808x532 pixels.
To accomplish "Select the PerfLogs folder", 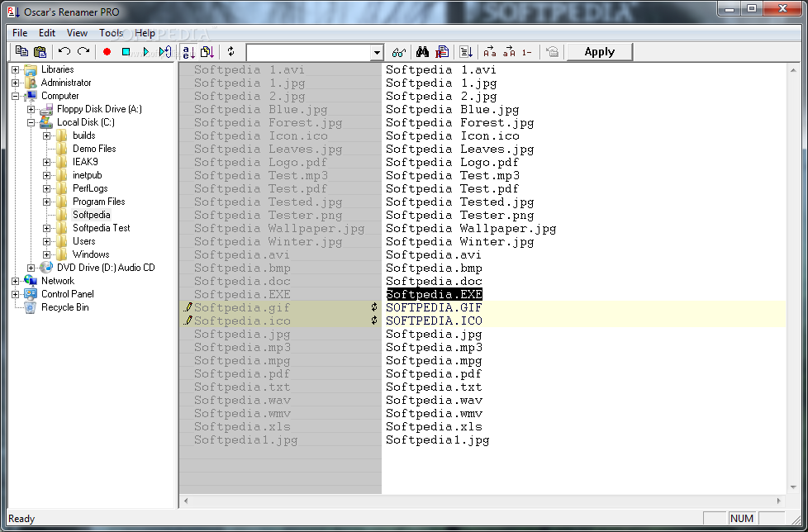I will click(x=90, y=188).
